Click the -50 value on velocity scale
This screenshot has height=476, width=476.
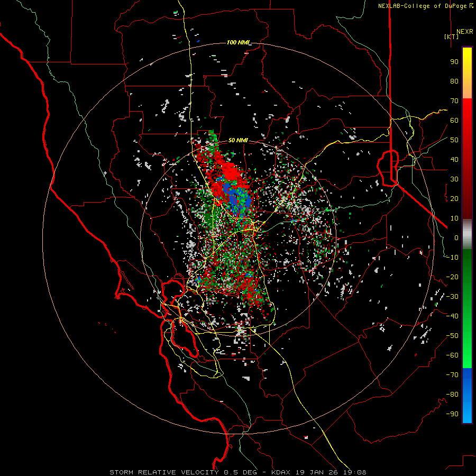pos(452,336)
